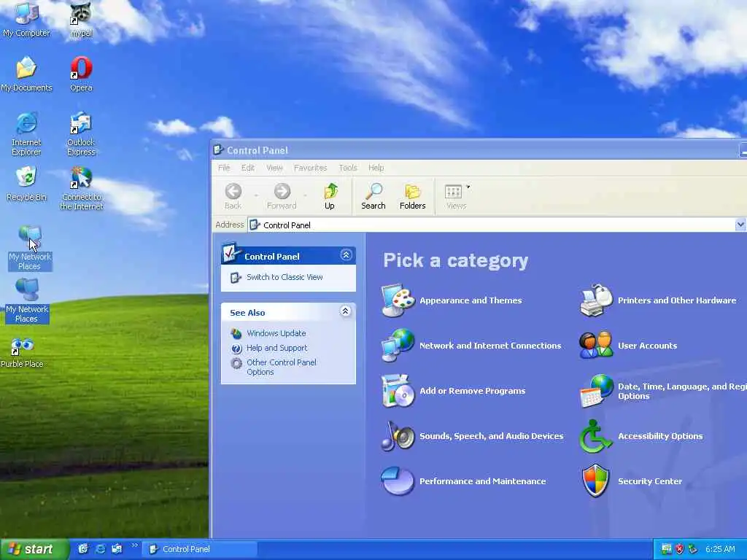The image size is (747, 560).
Task: Select the Purble Place desktop shortcut
Action: pyautogui.click(x=22, y=353)
